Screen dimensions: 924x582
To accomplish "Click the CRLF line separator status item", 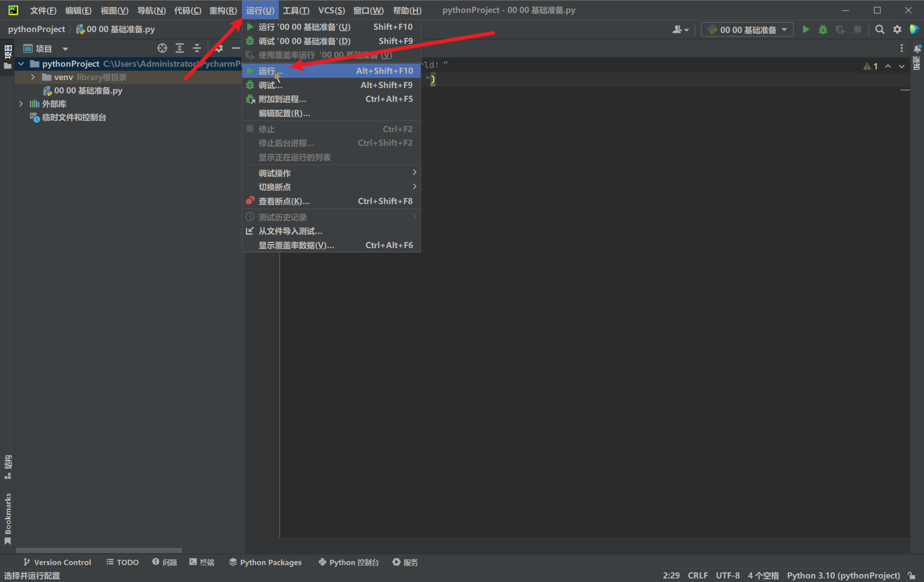I will pyautogui.click(x=698, y=575).
